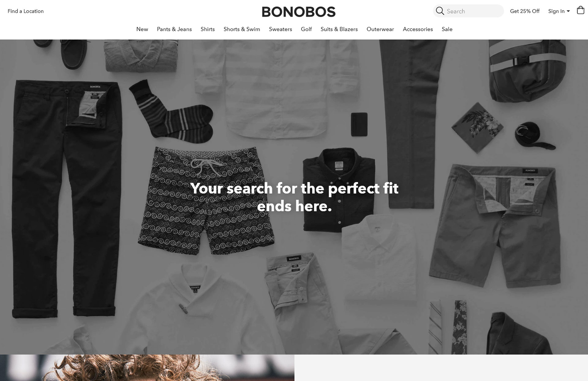This screenshot has height=381, width=588.
Task: Open the shopping bag icon
Action: pyautogui.click(x=580, y=10)
